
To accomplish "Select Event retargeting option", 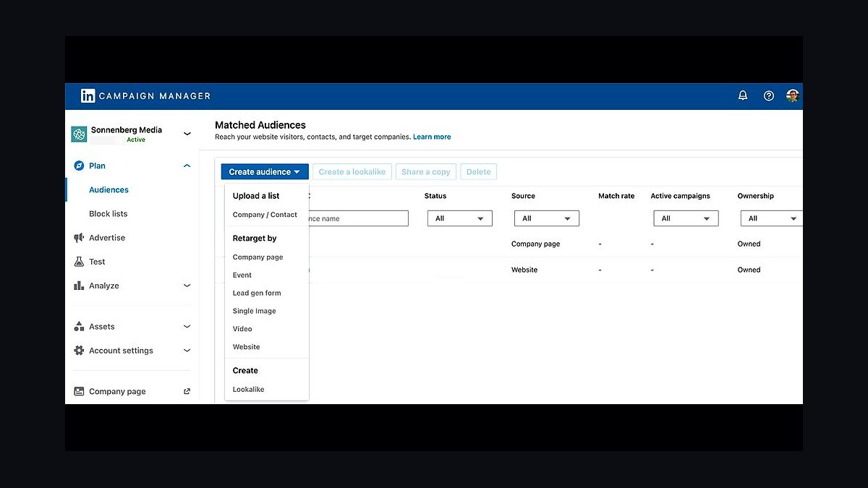I will tap(242, 275).
